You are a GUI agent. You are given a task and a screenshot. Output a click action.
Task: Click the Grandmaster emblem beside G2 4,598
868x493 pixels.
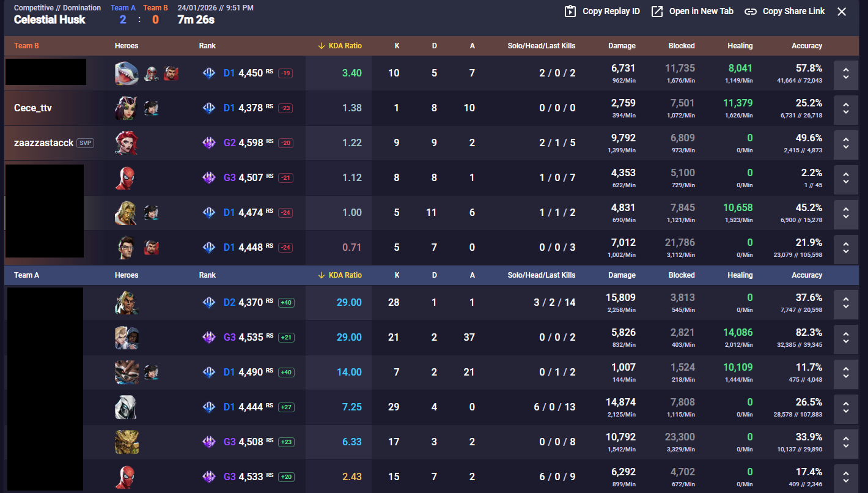click(x=209, y=143)
